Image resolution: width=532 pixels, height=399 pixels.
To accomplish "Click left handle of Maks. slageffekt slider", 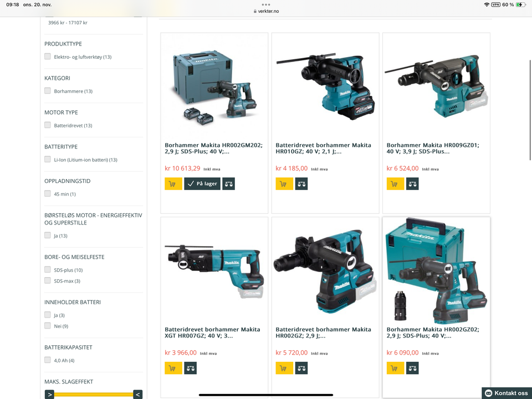I will [x=49, y=395].
